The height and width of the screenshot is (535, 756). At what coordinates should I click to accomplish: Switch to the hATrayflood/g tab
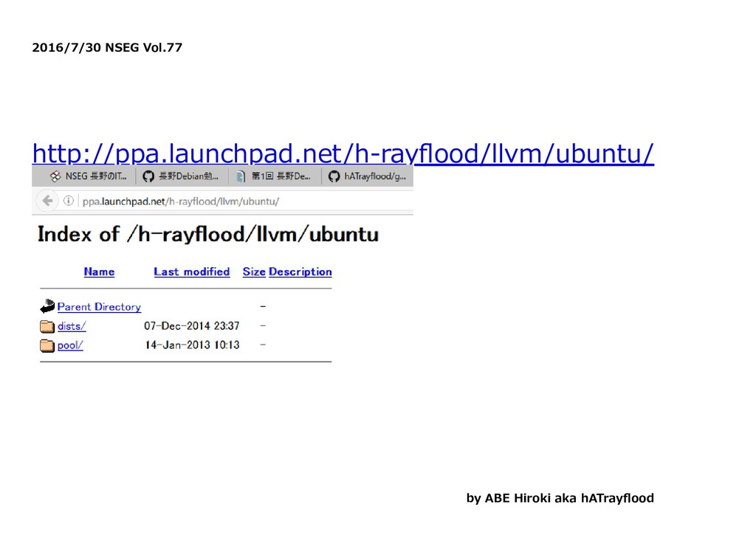point(368,176)
